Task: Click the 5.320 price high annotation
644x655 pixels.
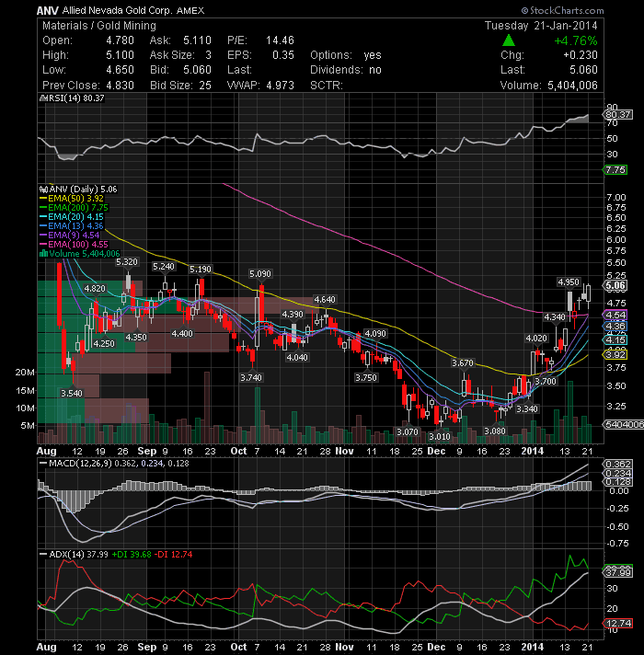Action: click(x=127, y=262)
